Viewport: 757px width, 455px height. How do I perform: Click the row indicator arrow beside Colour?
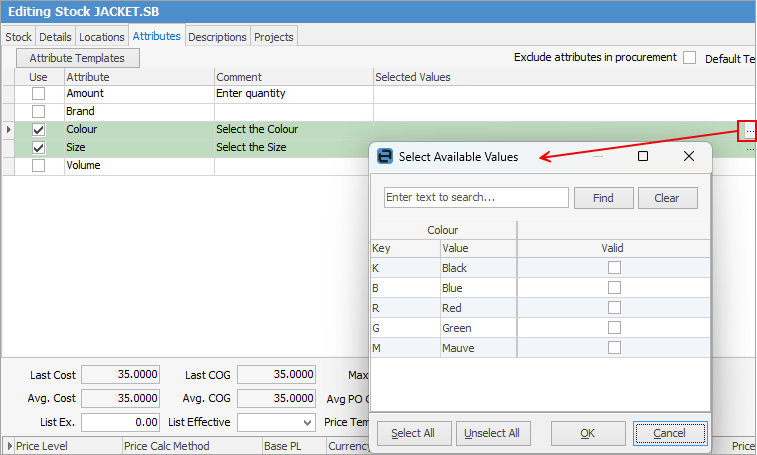tap(9, 130)
